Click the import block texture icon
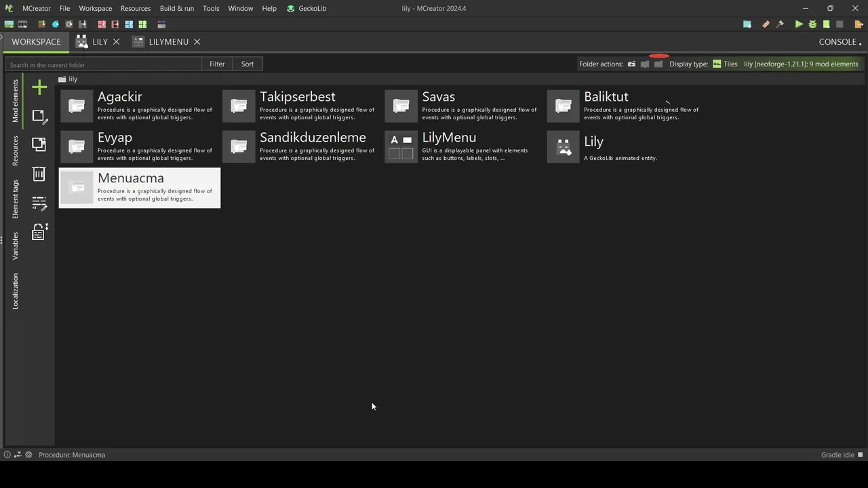868x488 pixels. tap(42, 24)
